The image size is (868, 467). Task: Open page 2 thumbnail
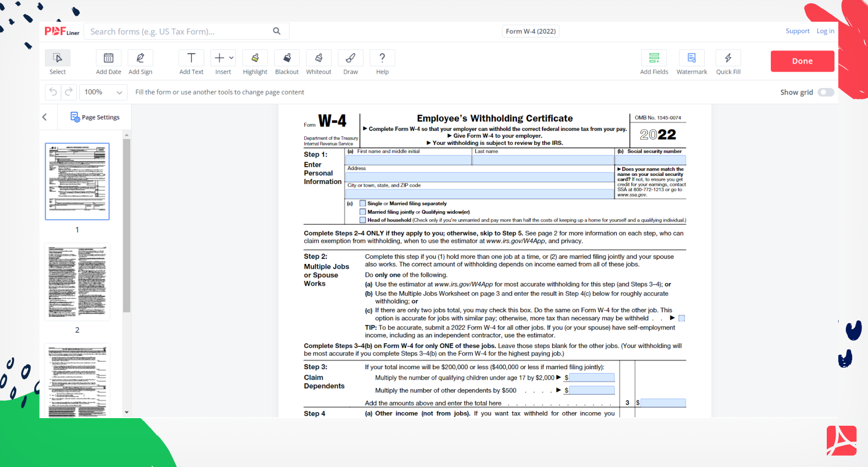(77, 282)
